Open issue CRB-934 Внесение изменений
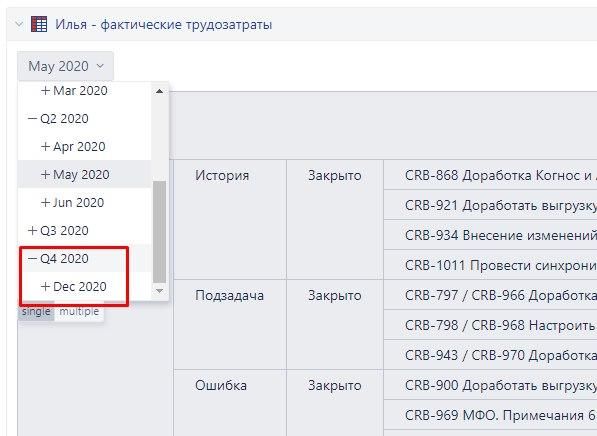This screenshot has height=436, width=597. [501, 235]
